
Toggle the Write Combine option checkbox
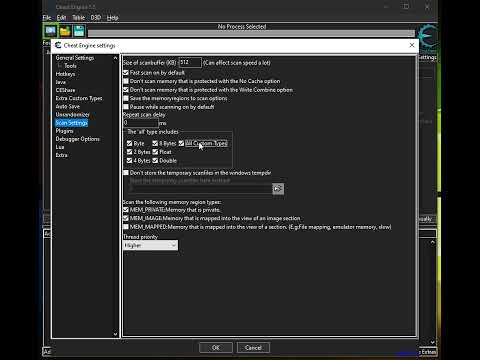(126, 90)
